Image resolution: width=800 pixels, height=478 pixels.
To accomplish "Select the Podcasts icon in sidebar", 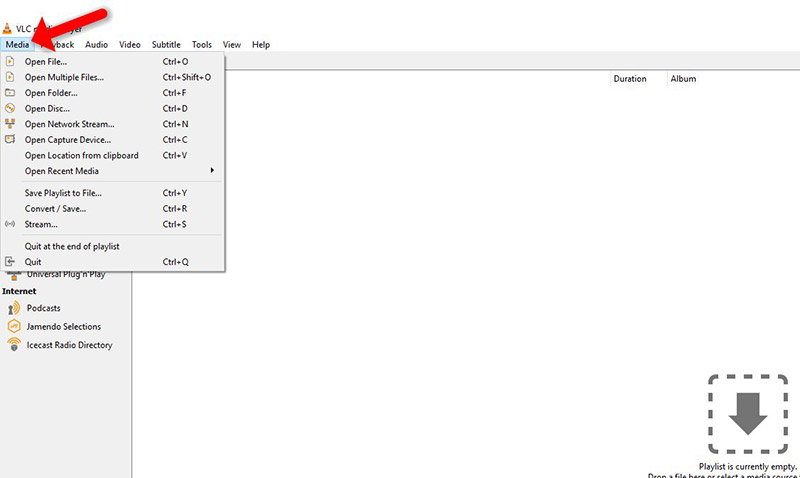I will click(x=14, y=308).
